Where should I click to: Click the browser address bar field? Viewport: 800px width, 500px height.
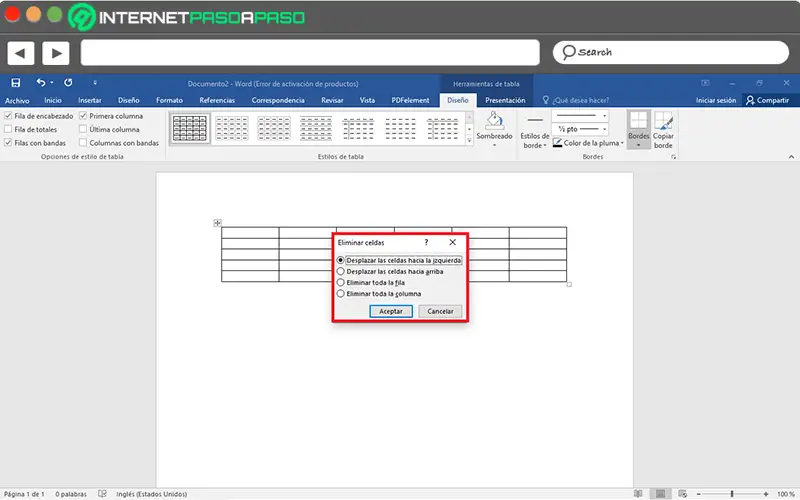click(310, 53)
